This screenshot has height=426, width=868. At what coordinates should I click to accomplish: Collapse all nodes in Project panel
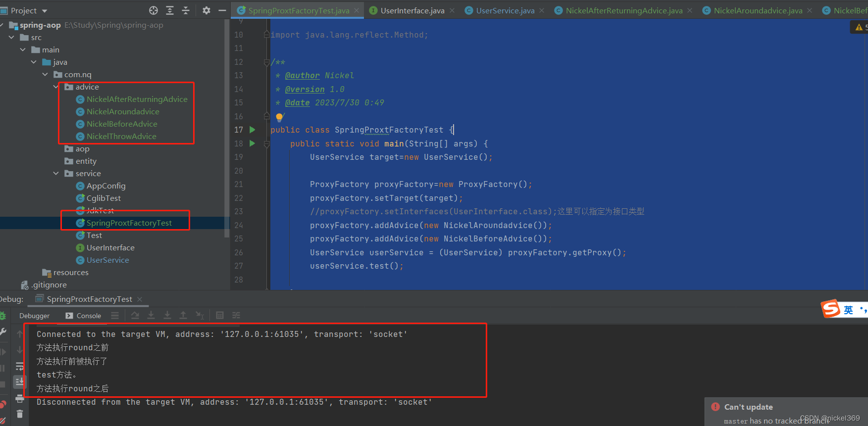pos(186,10)
